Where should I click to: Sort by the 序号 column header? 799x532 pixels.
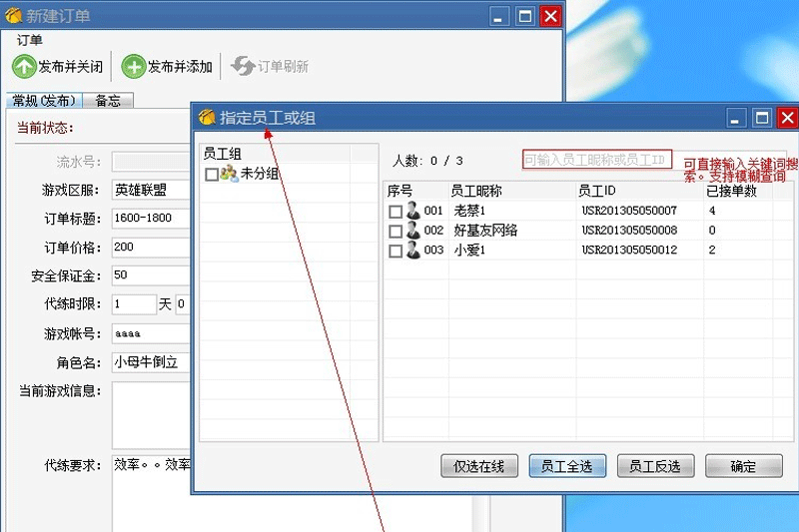[416, 191]
